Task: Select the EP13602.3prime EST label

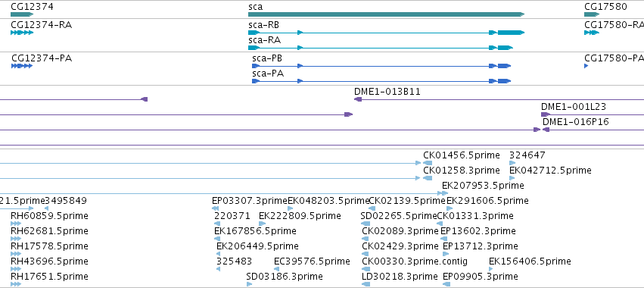Action: coord(478,231)
